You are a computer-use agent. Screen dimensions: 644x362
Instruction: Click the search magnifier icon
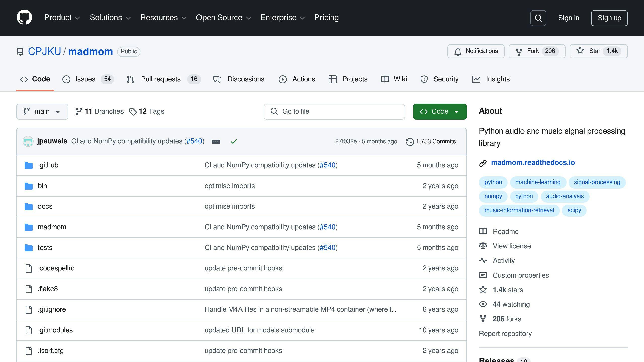pos(538,18)
